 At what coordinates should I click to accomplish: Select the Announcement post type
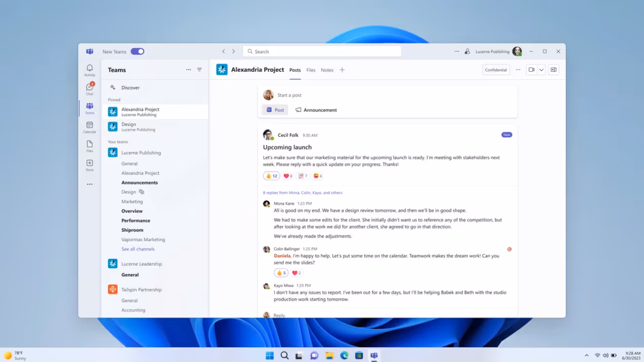point(316,110)
